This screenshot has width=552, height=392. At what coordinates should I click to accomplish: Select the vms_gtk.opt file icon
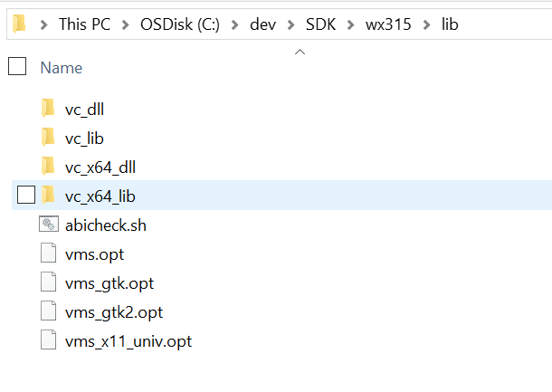(48, 282)
